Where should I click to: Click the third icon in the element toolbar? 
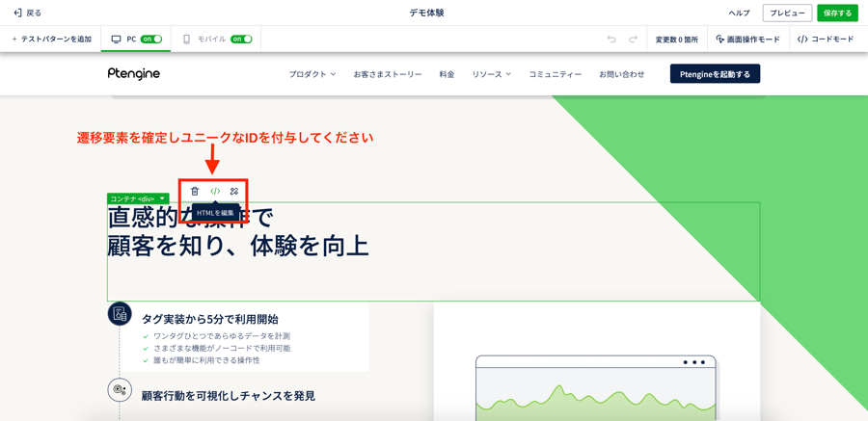(234, 191)
